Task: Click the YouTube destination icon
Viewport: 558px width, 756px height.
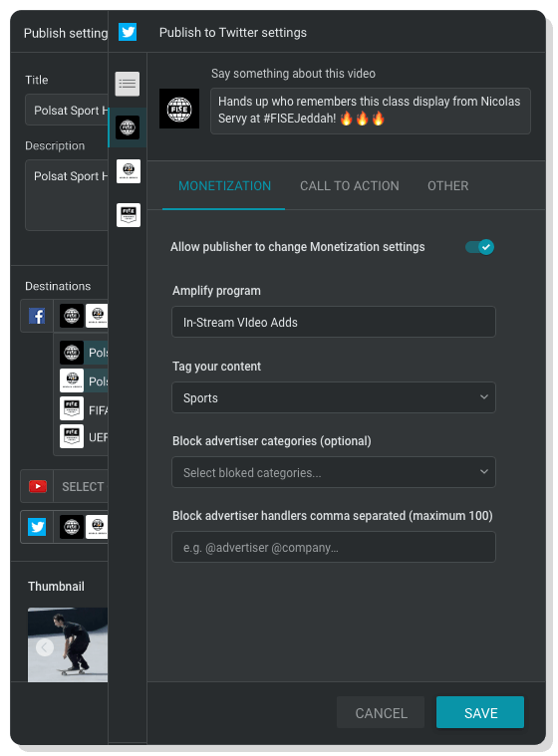Action: coord(38,486)
